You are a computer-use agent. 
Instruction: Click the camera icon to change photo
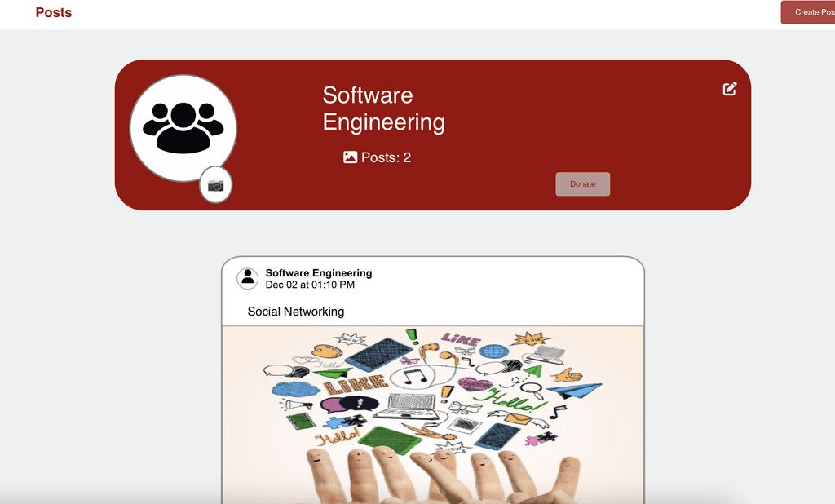tap(215, 185)
